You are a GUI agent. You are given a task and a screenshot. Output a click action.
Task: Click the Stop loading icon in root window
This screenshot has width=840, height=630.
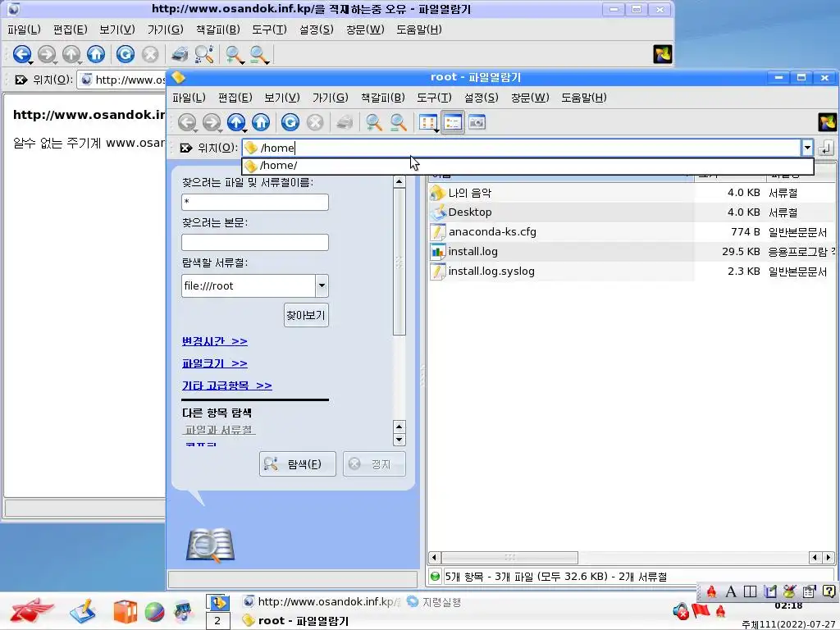[315, 123]
